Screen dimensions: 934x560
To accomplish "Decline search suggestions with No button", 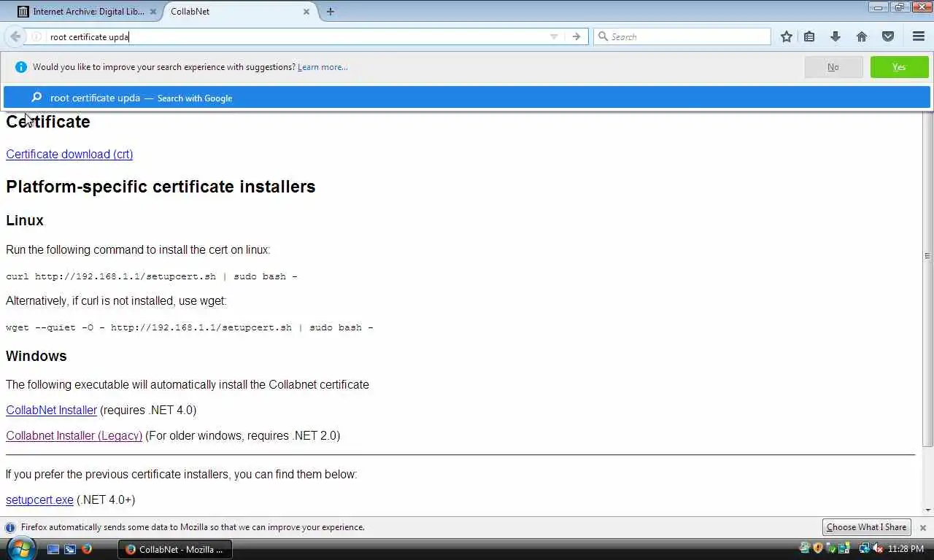I will pos(833,67).
